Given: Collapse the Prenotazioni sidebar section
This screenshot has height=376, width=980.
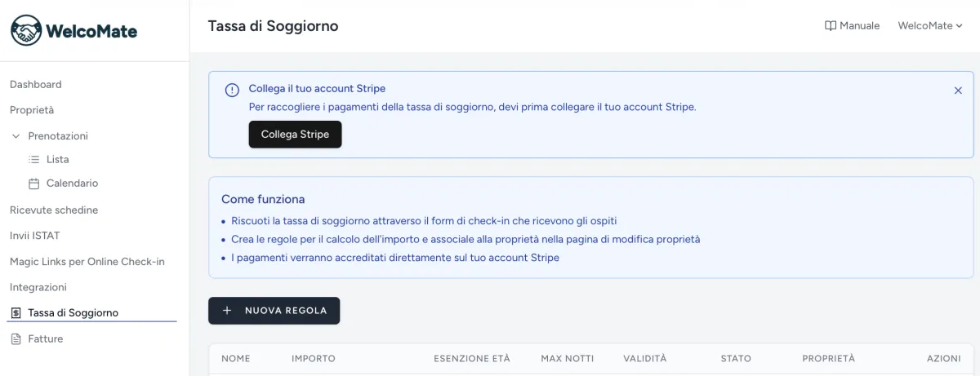Looking at the screenshot, I should click(16, 136).
